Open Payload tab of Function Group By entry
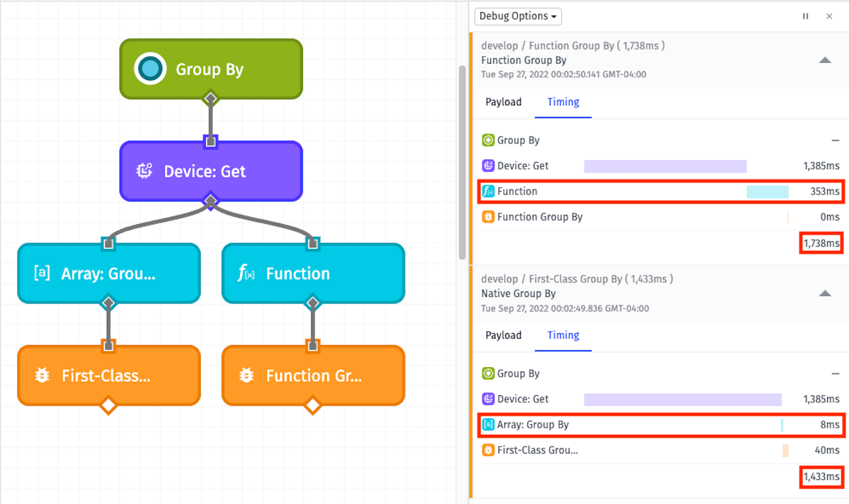The width and height of the screenshot is (849, 504). (x=504, y=102)
